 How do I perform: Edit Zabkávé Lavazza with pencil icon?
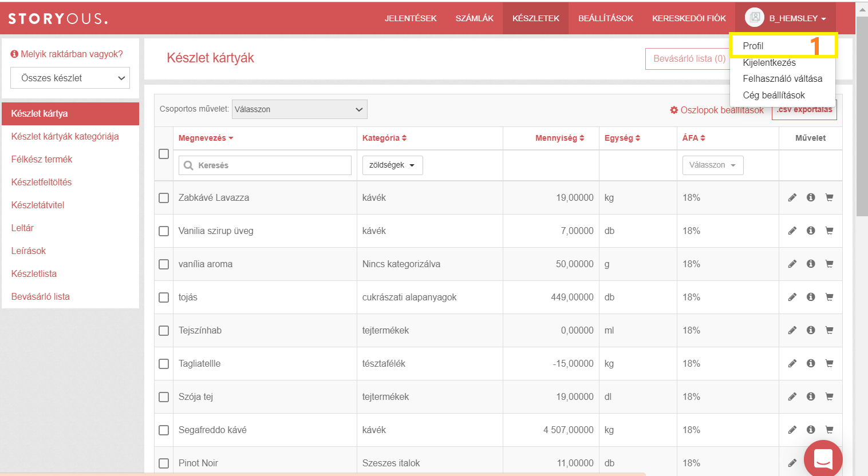click(x=792, y=197)
